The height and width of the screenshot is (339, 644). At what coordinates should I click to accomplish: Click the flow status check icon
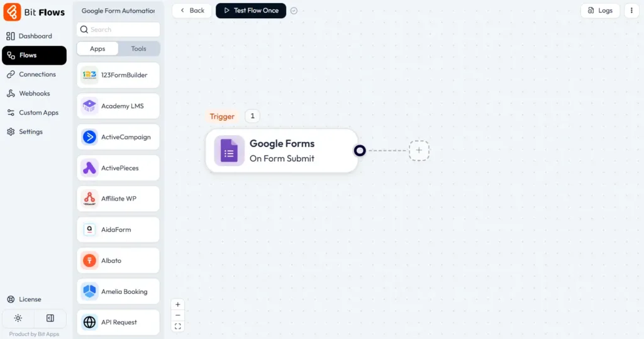pyautogui.click(x=294, y=11)
